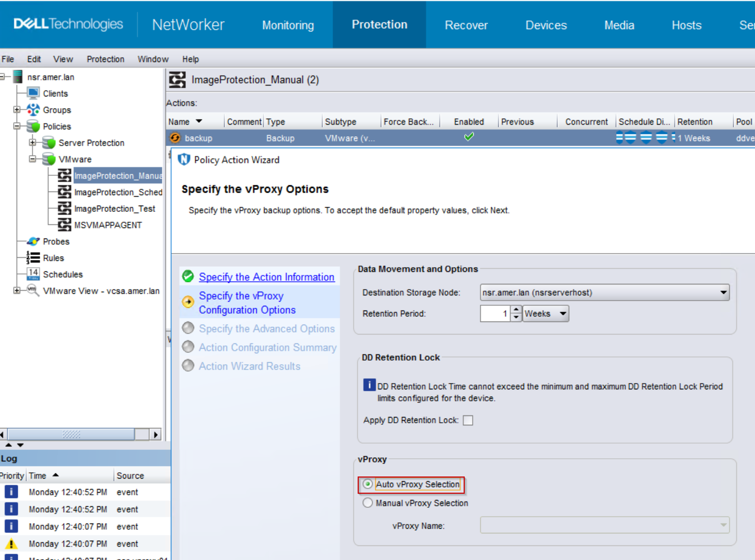Click the Specify the Advanced Options step
This screenshot has width=755, height=560.
click(x=267, y=328)
